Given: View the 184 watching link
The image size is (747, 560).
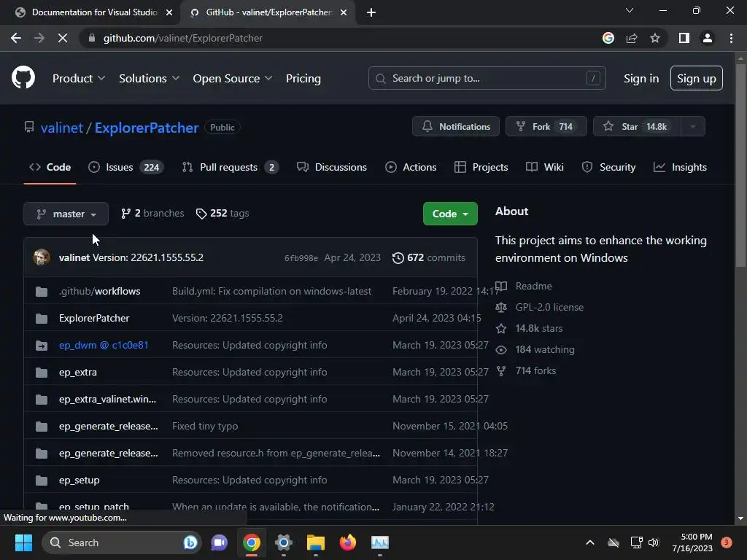Looking at the screenshot, I should pos(535,349).
